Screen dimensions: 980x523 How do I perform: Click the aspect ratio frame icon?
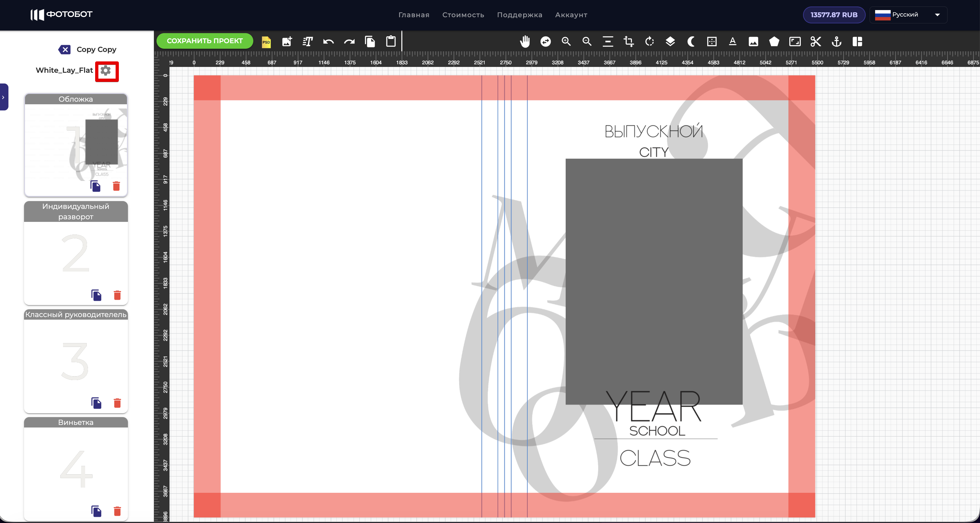pos(795,42)
